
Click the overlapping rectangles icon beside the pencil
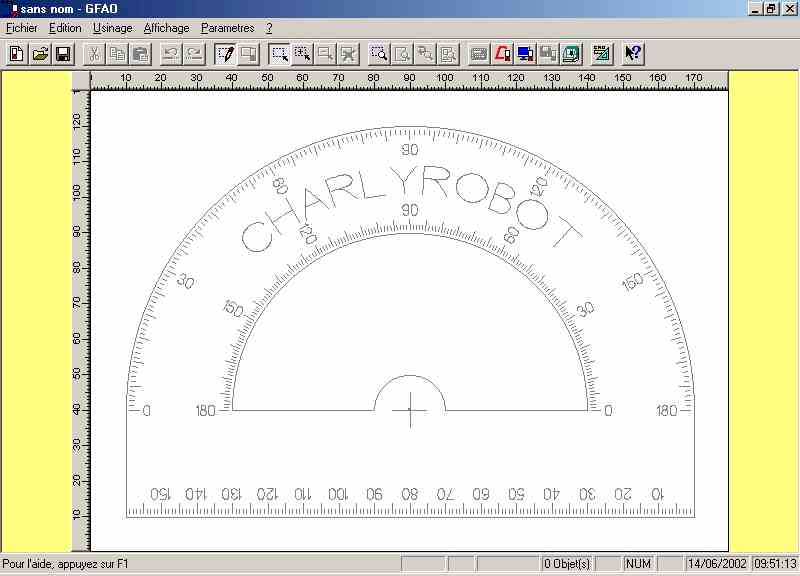tap(249, 54)
